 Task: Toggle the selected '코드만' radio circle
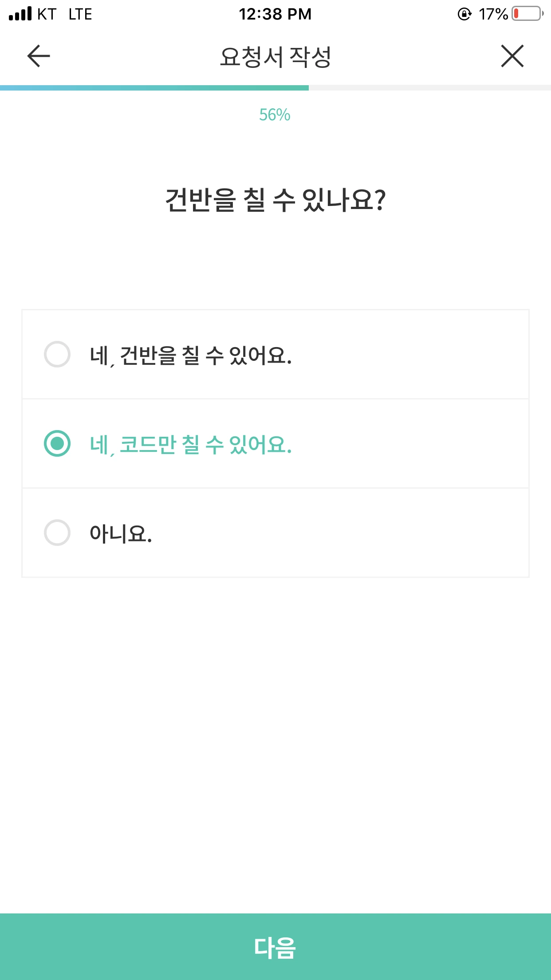tap(57, 443)
